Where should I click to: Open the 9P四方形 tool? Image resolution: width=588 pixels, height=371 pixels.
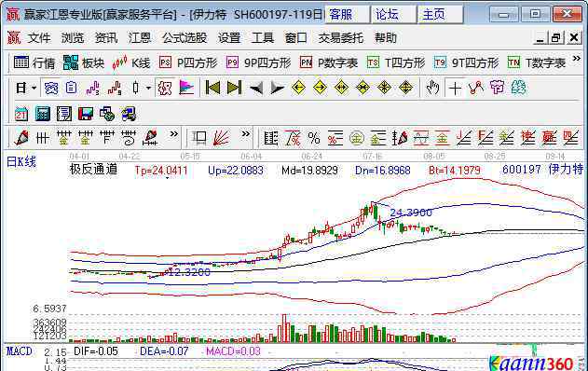(x=259, y=62)
